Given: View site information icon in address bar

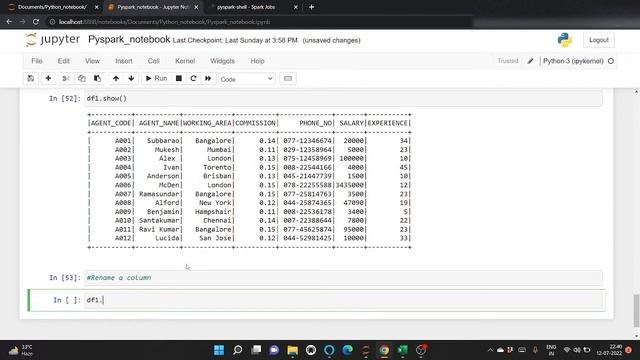Looking at the screenshot, I should point(52,22).
